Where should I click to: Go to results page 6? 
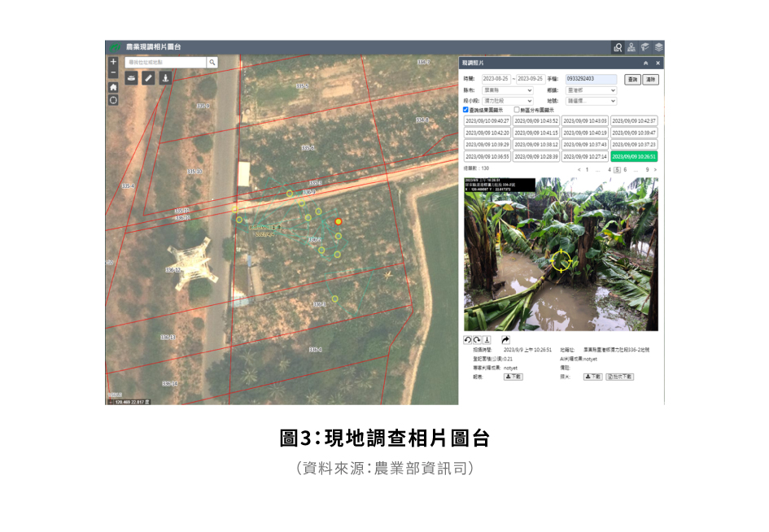tap(626, 169)
